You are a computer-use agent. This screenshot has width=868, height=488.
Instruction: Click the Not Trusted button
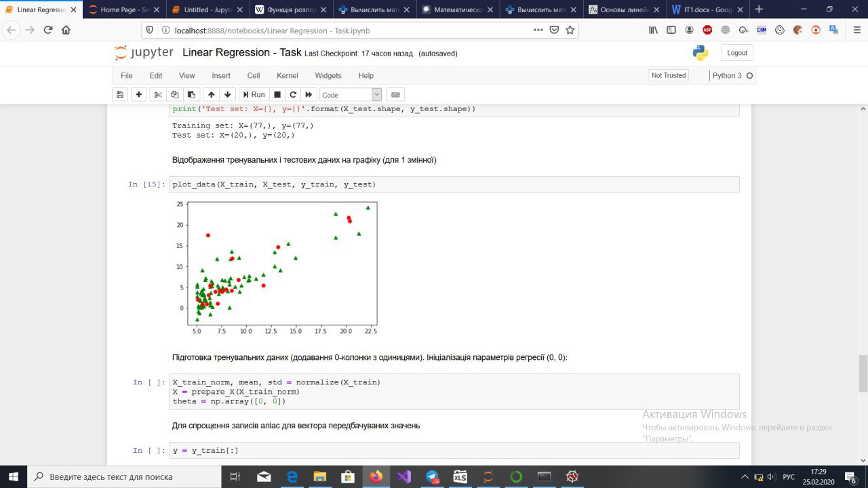[669, 75]
